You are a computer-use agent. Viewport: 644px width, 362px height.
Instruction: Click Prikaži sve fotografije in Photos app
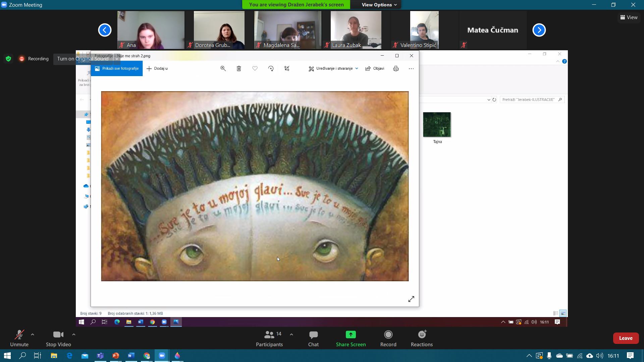point(117,68)
